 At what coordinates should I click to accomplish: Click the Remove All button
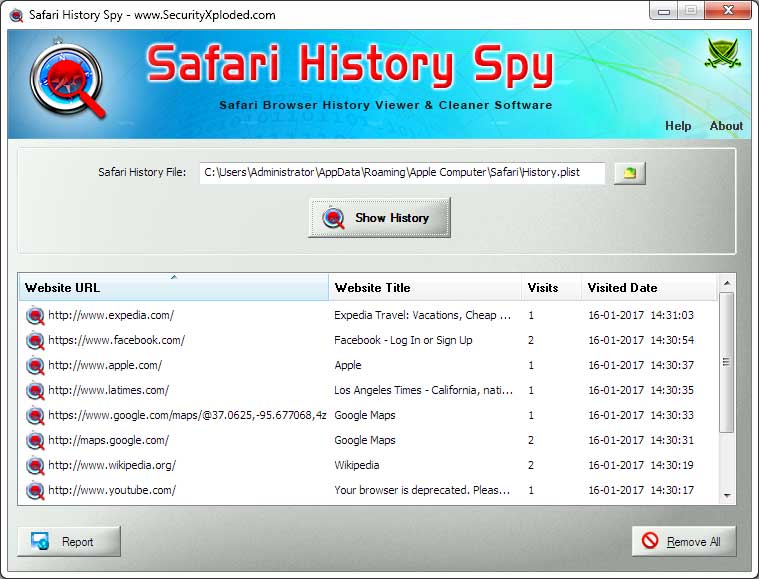tap(684, 541)
